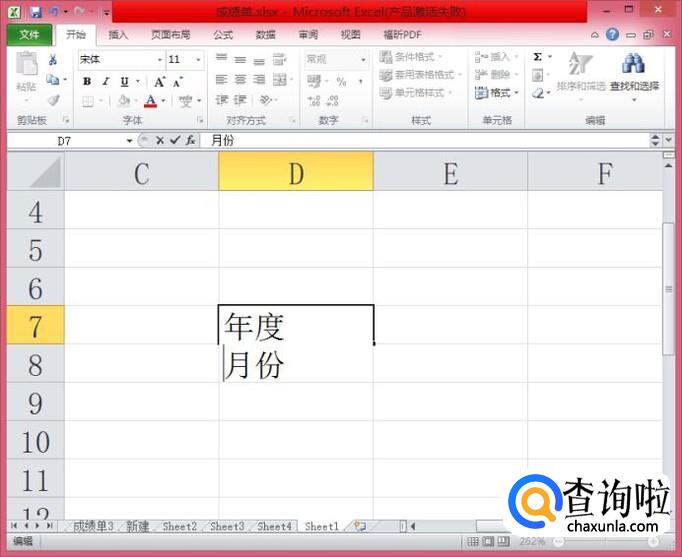The width and height of the screenshot is (682, 557).
Task: Switch to Normal view in status bar
Action: [473, 541]
